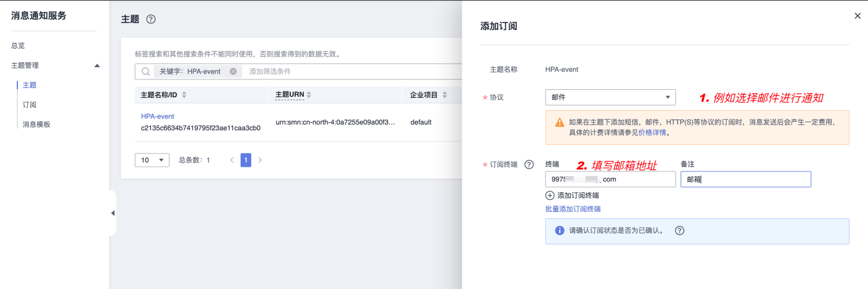Focus the 备注 remark input field
The image size is (868, 289).
click(746, 180)
